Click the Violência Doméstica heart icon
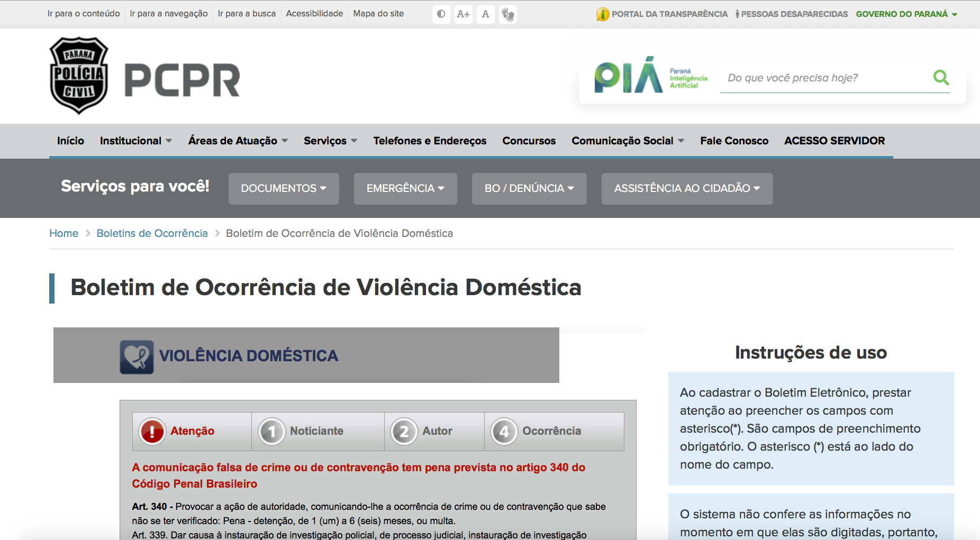The width and height of the screenshot is (980, 540). [x=137, y=357]
